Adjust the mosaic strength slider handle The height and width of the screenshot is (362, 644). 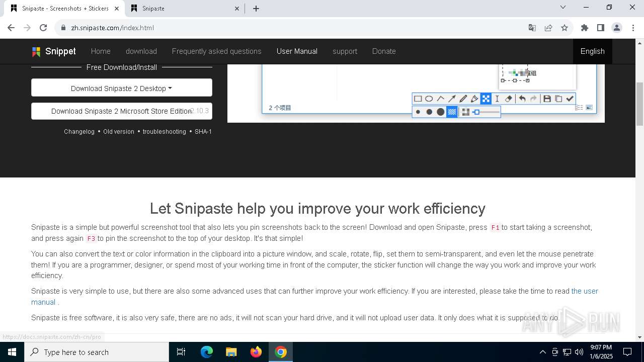click(x=476, y=112)
